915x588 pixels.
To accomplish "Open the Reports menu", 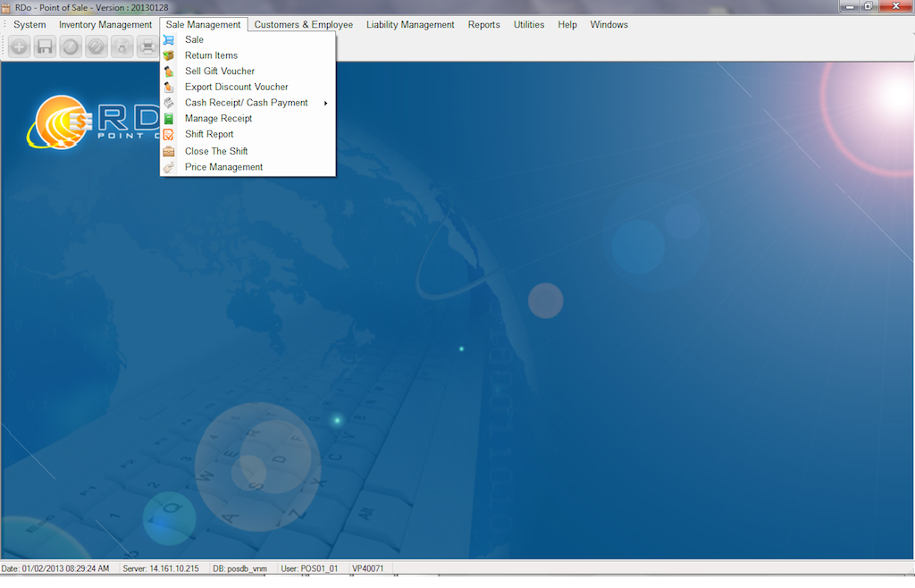I will point(483,25).
